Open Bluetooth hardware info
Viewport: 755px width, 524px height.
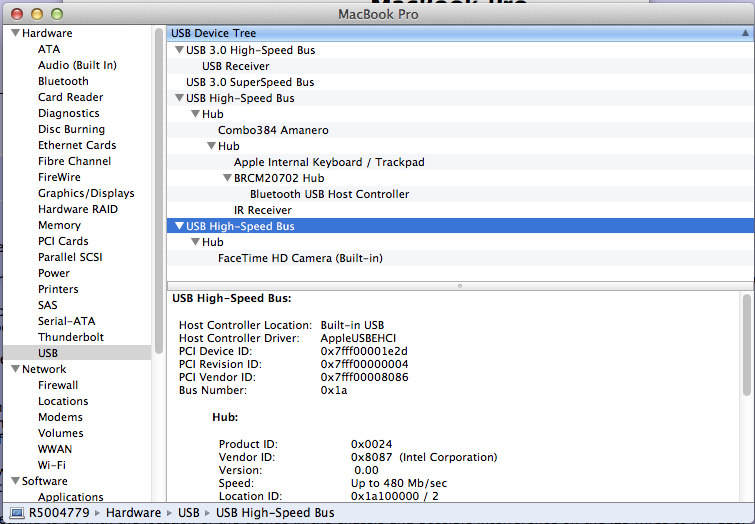[63, 81]
